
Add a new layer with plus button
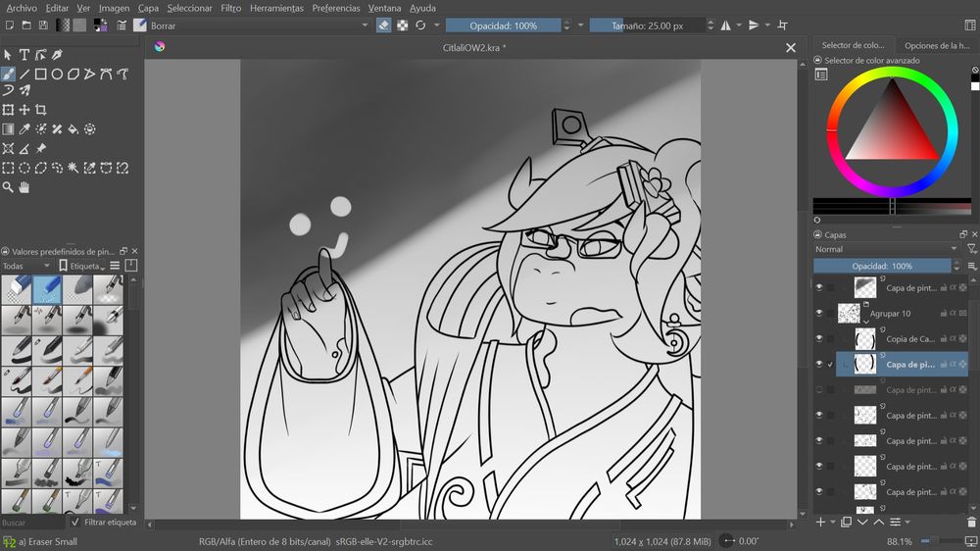tap(820, 522)
